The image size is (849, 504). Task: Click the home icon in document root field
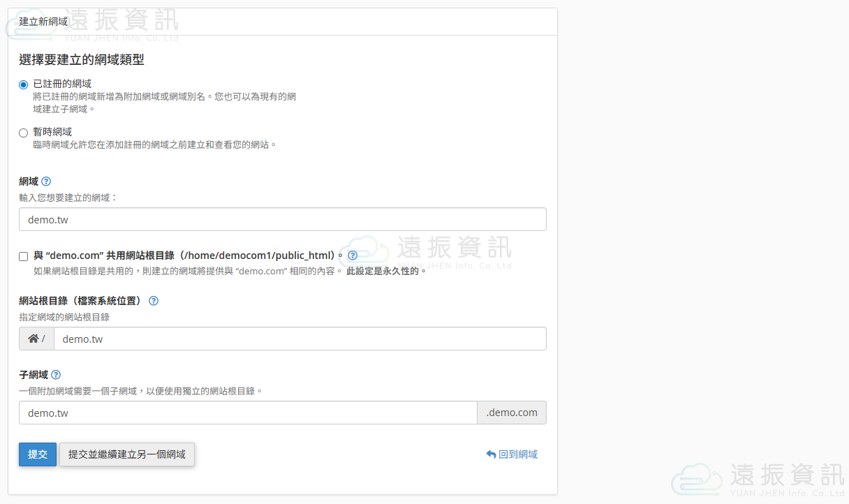34,339
